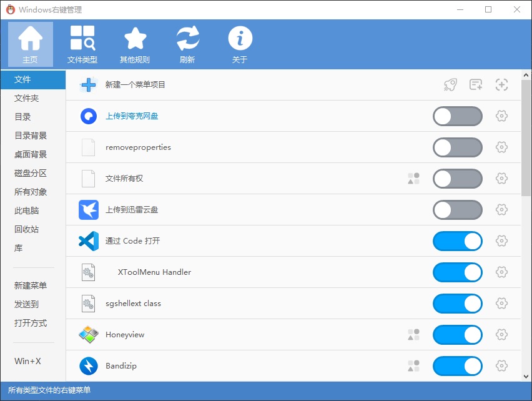Click the dashed-square plus icon in the new item row
Image resolution: width=532 pixels, height=401 pixels.
[501, 84]
